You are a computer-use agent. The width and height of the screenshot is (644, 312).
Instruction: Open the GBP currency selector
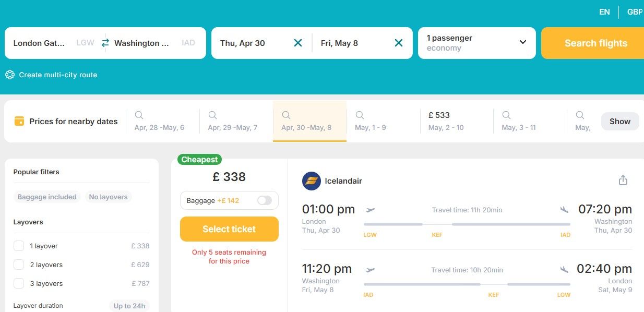coord(635,11)
